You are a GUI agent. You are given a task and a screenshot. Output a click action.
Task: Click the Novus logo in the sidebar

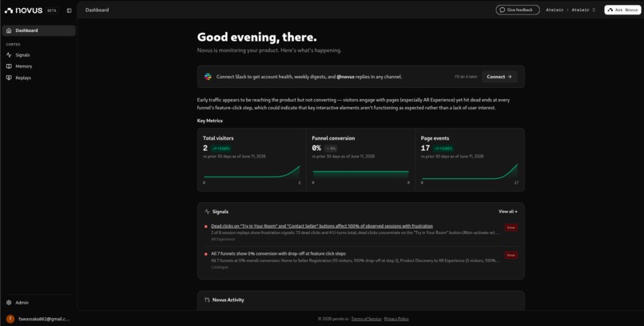(x=23, y=10)
